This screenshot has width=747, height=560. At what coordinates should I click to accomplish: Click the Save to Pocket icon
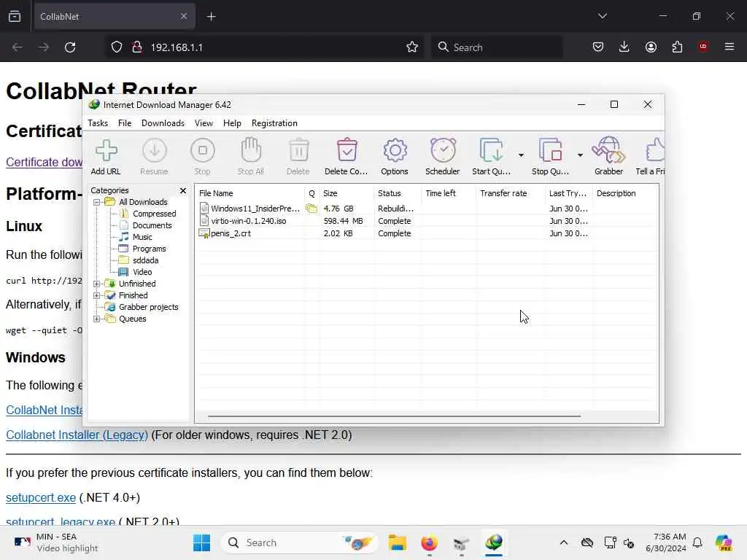(598, 47)
